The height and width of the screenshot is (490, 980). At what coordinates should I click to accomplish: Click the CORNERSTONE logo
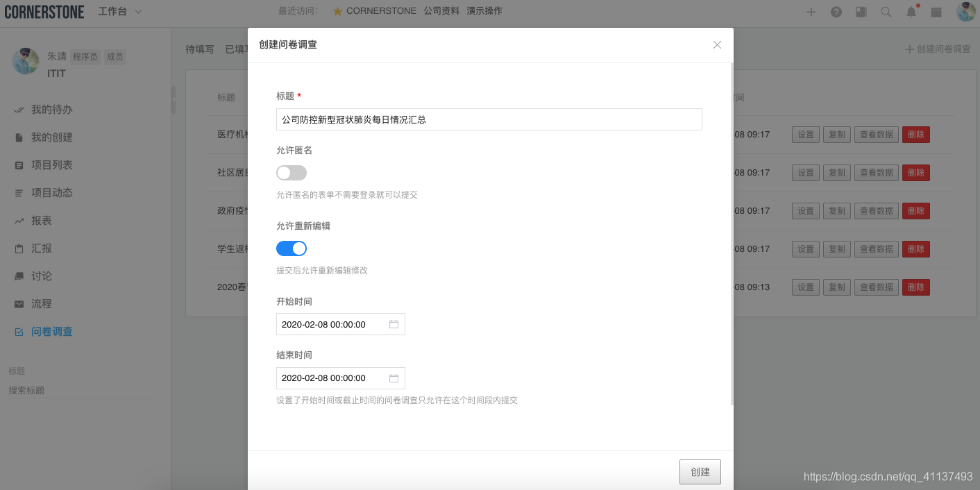(44, 12)
